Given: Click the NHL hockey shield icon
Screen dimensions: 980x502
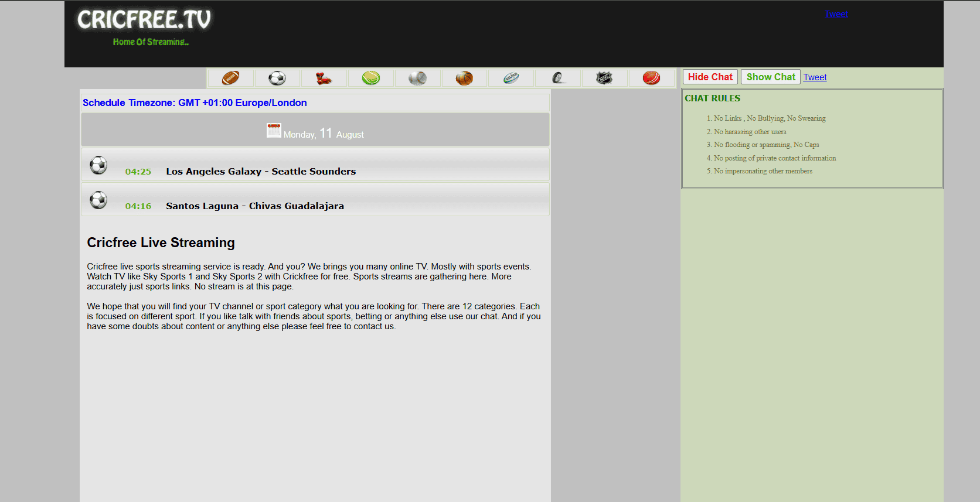Looking at the screenshot, I should 604,78.
